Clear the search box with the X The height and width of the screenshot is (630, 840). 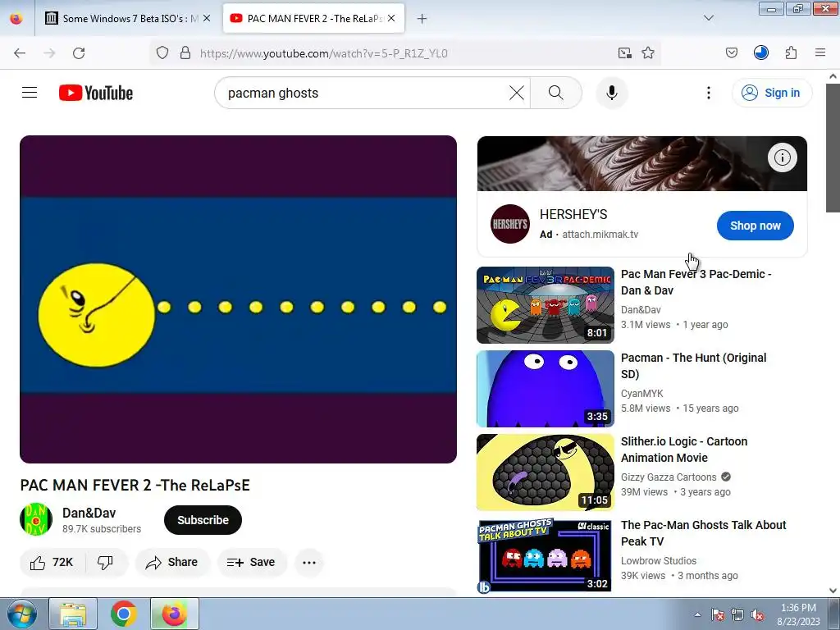click(517, 93)
